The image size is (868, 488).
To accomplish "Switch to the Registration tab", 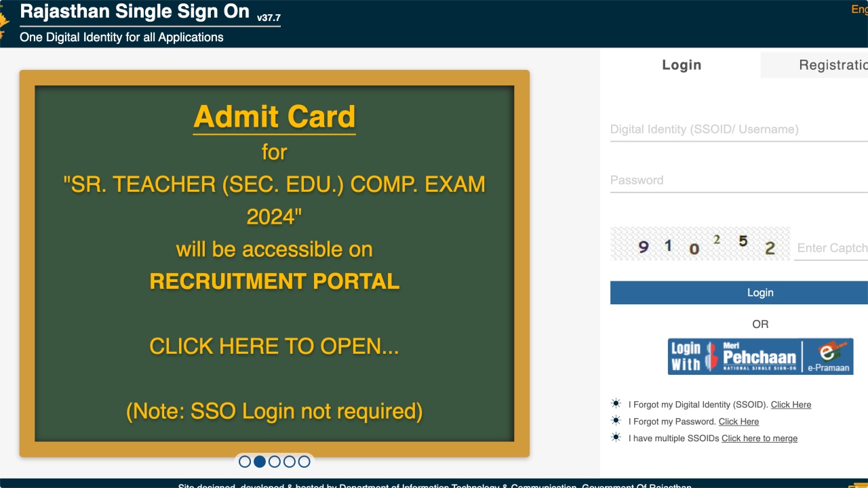I will (x=833, y=64).
